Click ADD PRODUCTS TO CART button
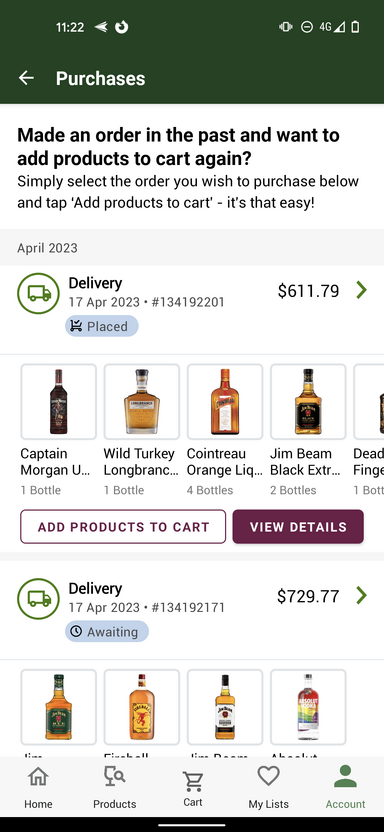 (x=123, y=526)
